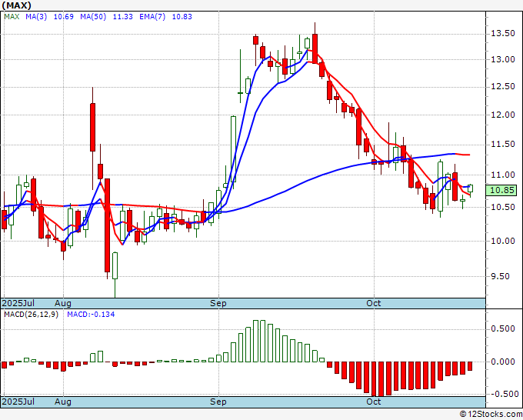Click the 0.500 MACD axis label
The height and width of the screenshot is (420, 523).
click(503, 328)
